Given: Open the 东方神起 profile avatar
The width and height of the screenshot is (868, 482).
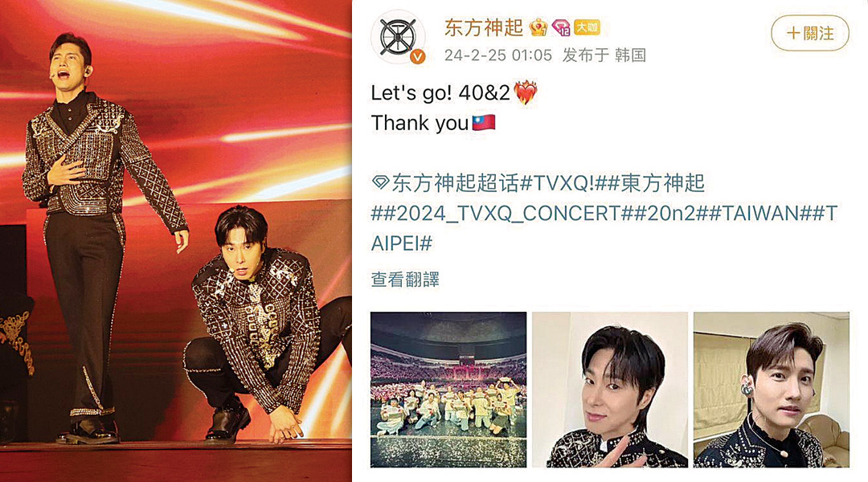Looking at the screenshot, I should tap(398, 37).
